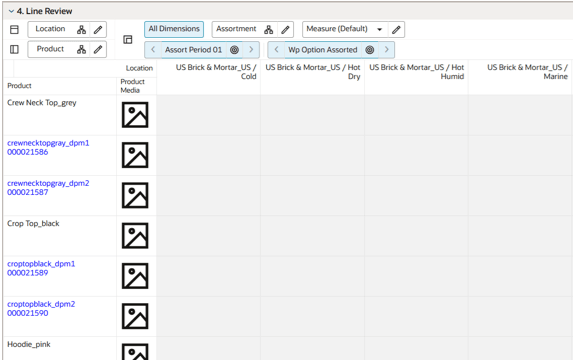Image resolution: width=573 pixels, height=362 pixels.
Task: Go to next Assort Period
Action: [x=251, y=49]
